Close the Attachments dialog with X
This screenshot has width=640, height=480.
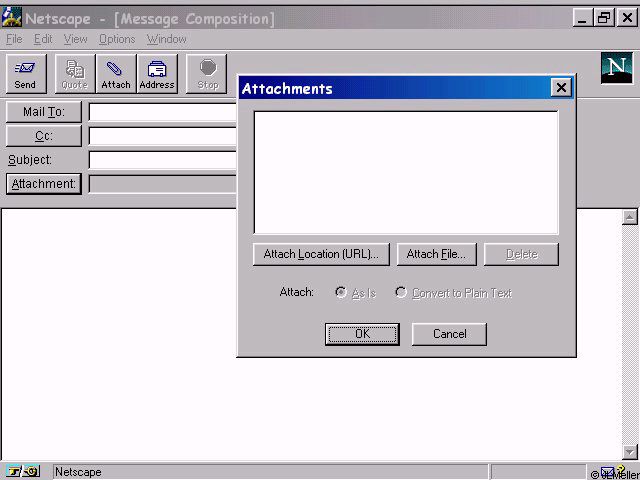(561, 87)
